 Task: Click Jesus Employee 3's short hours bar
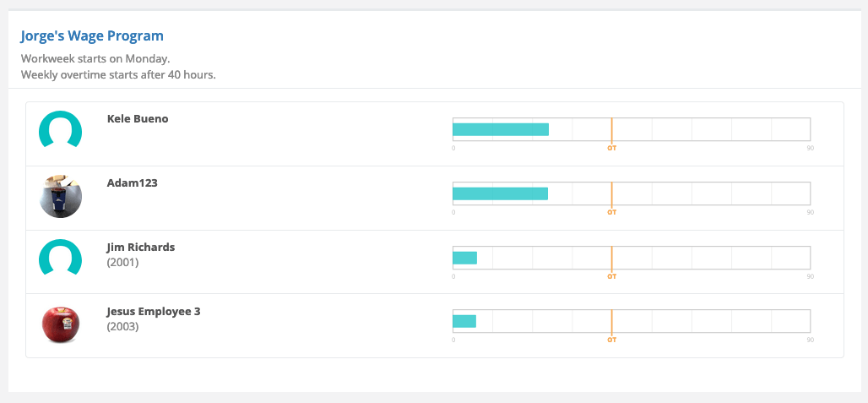(x=464, y=321)
